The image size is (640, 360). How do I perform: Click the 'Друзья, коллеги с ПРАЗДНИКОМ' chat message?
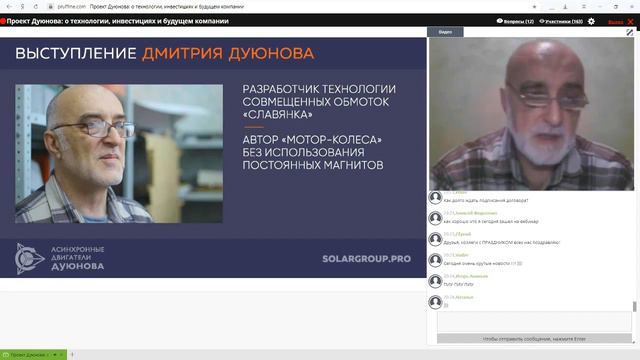pos(502,242)
